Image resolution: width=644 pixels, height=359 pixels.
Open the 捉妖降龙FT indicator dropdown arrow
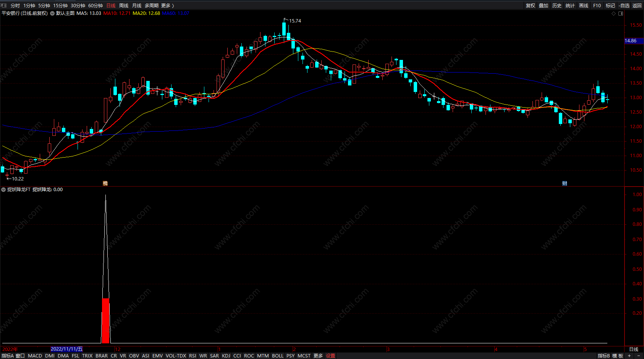[3, 190]
